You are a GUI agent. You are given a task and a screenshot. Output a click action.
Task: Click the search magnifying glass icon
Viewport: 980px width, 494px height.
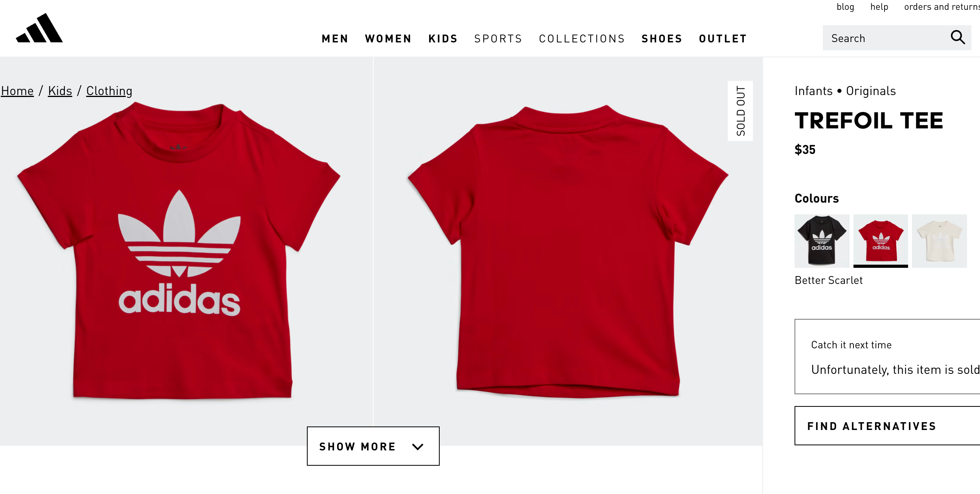(958, 38)
